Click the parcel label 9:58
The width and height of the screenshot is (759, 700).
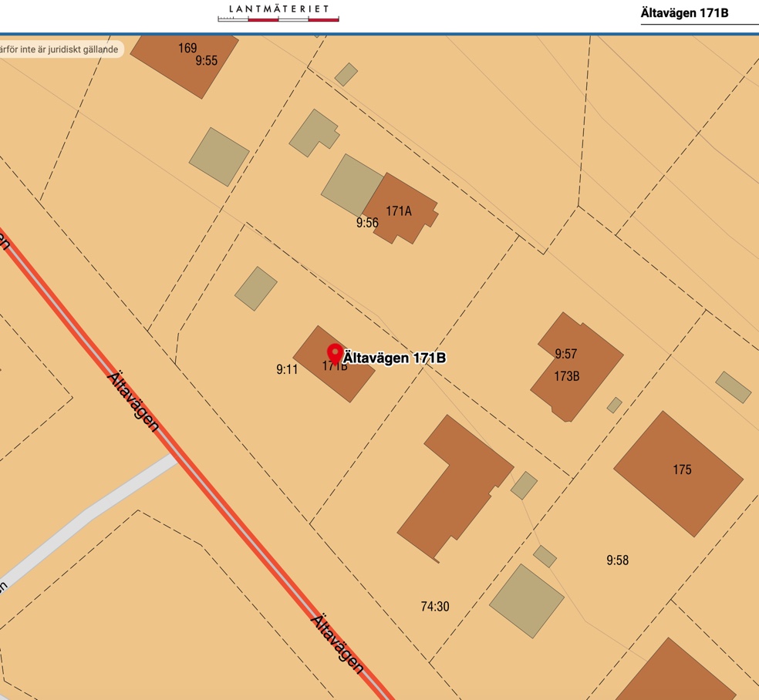point(617,560)
